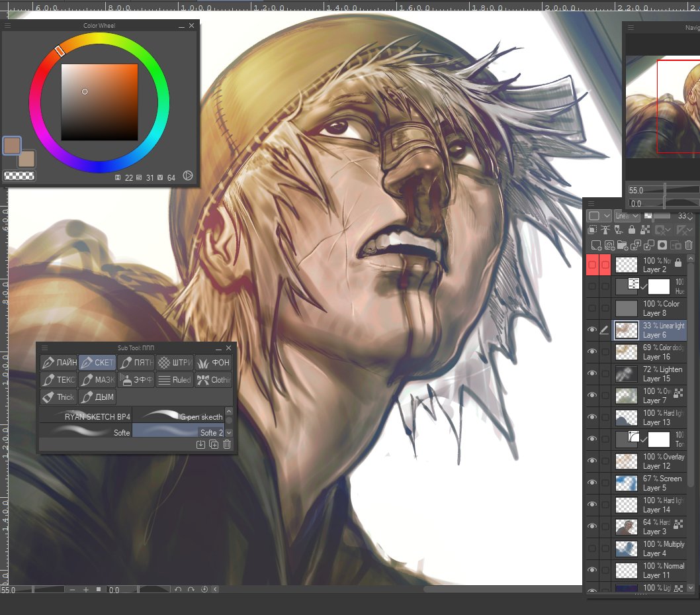Click the new vector layer icon

(609, 245)
